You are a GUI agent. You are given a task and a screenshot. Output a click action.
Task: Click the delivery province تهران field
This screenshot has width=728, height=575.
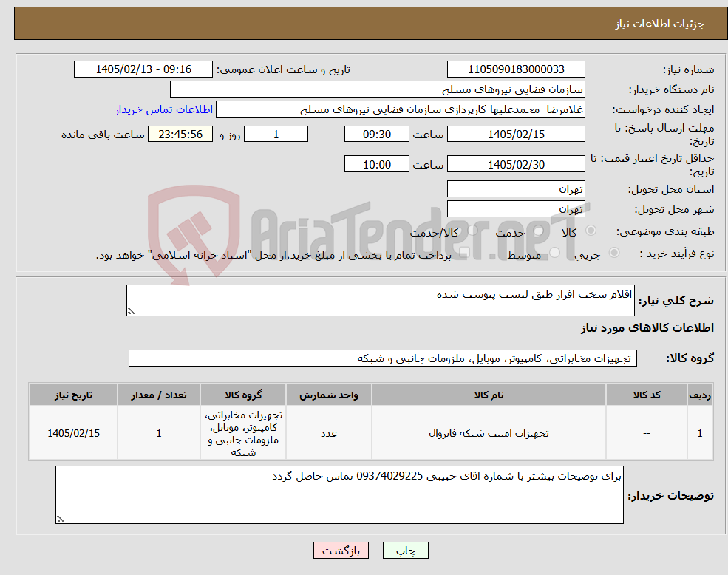click(516, 189)
